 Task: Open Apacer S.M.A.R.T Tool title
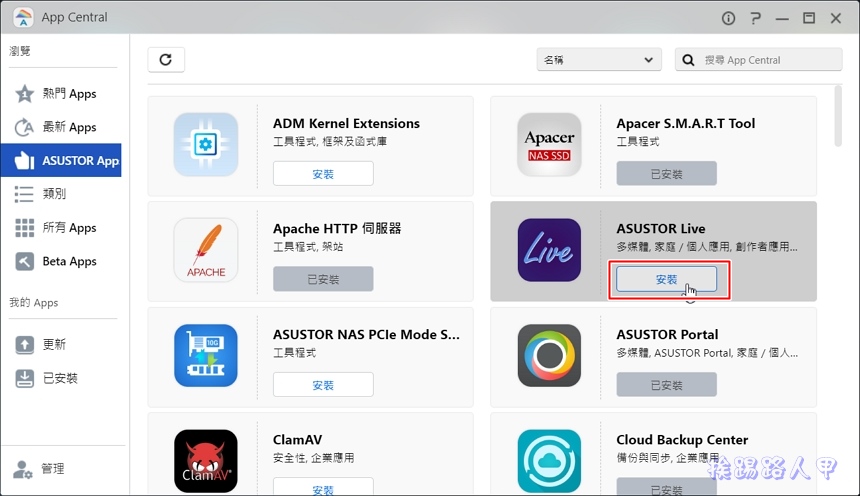tap(686, 123)
